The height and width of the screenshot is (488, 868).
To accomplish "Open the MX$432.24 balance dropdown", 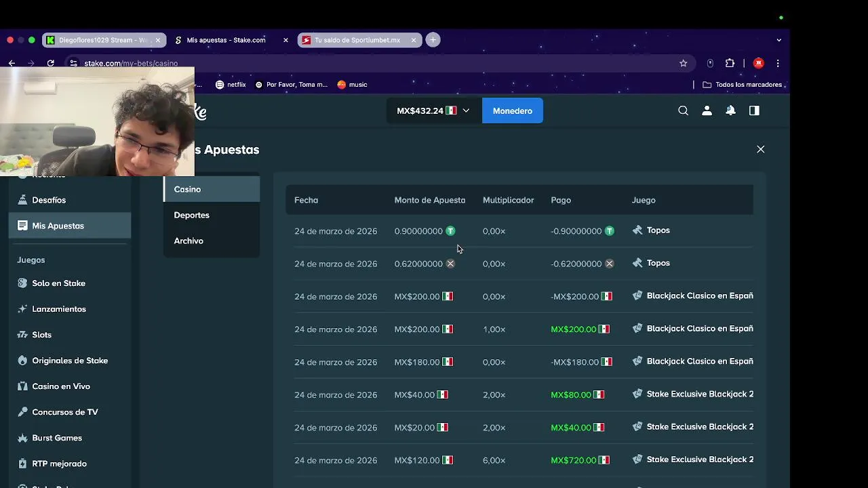I will [433, 110].
